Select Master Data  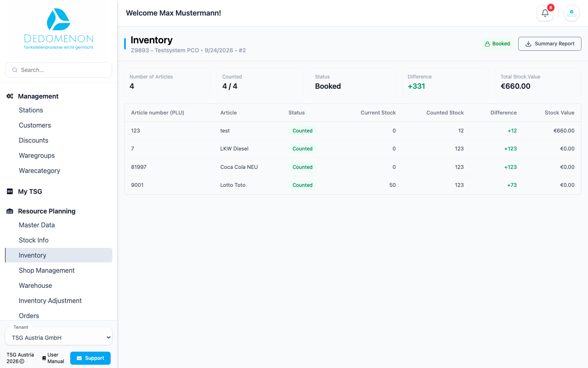point(37,225)
